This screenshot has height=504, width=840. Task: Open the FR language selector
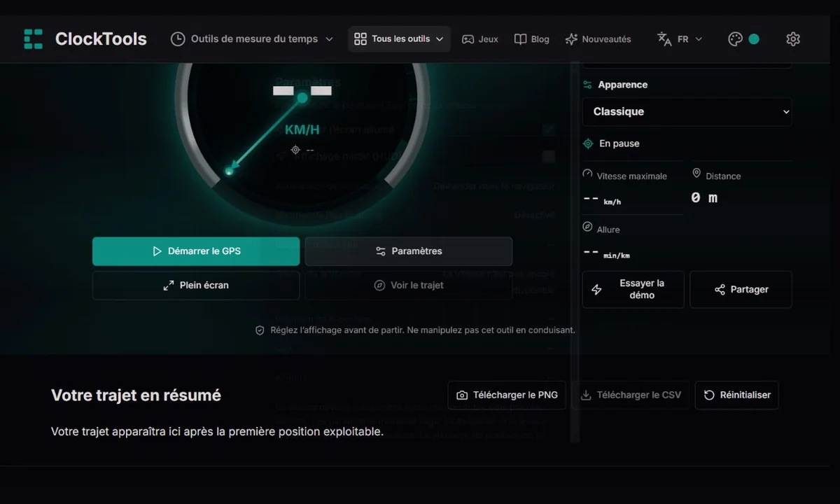pos(689,39)
